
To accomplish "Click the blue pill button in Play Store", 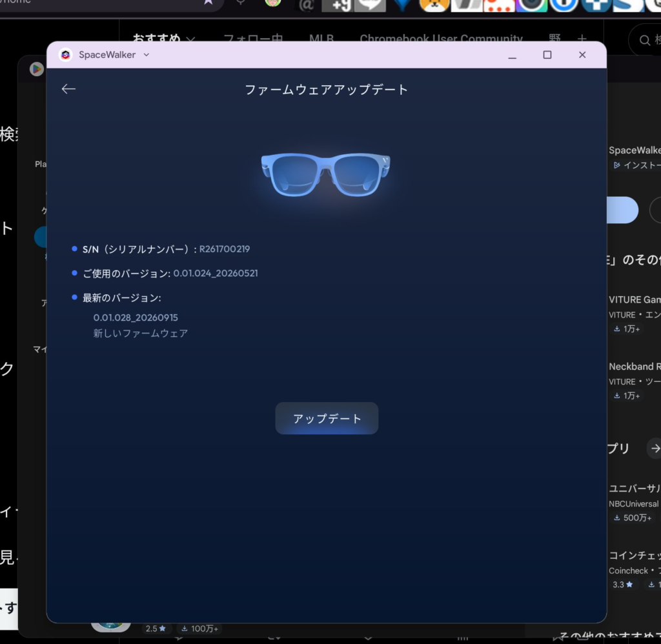I will (x=623, y=210).
